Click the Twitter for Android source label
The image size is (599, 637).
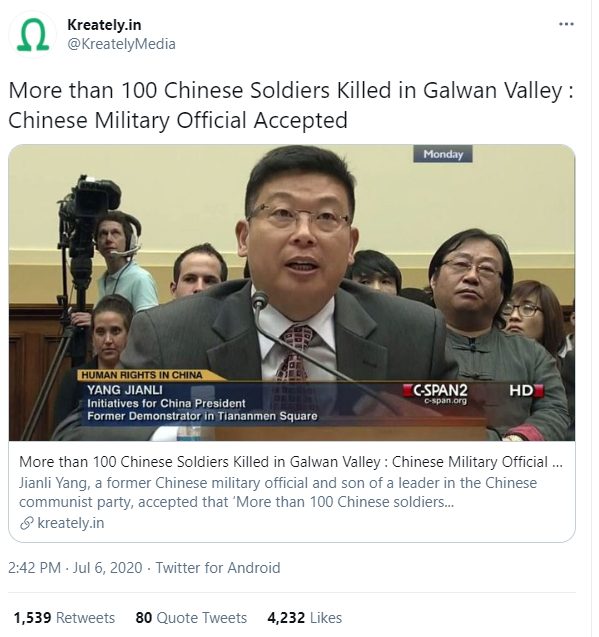tap(218, 568)
